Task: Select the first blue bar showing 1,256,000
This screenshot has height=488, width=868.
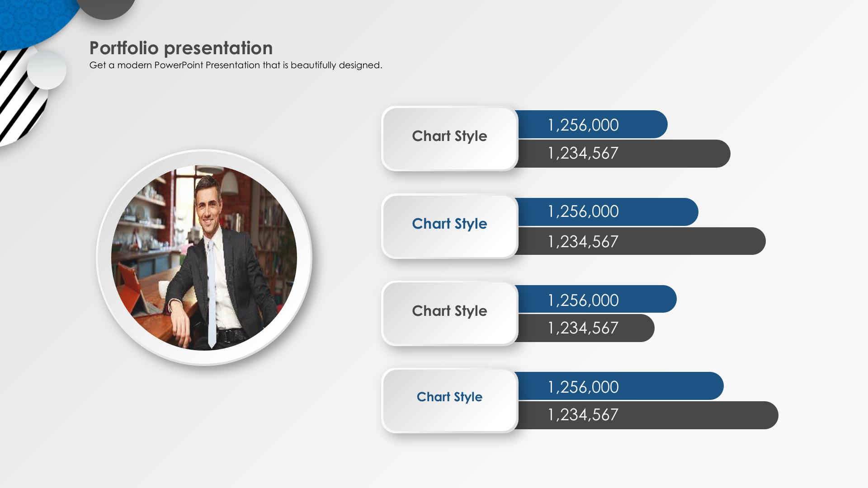Action: (593, 124)
